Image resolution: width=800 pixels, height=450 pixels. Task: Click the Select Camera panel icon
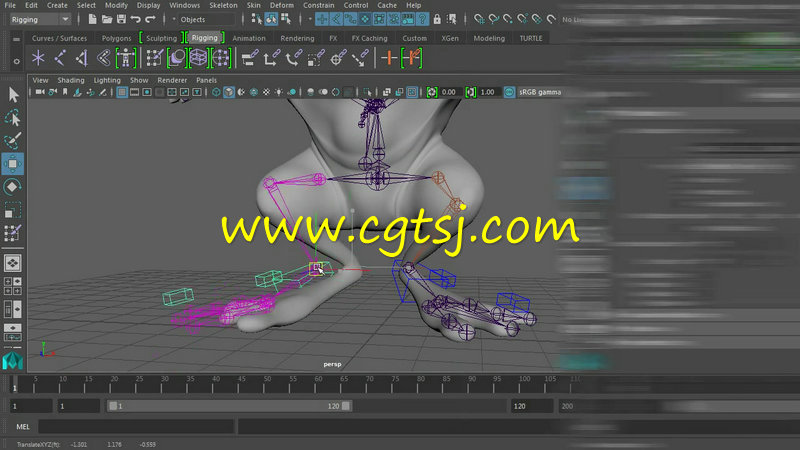(x=40, y=92)
